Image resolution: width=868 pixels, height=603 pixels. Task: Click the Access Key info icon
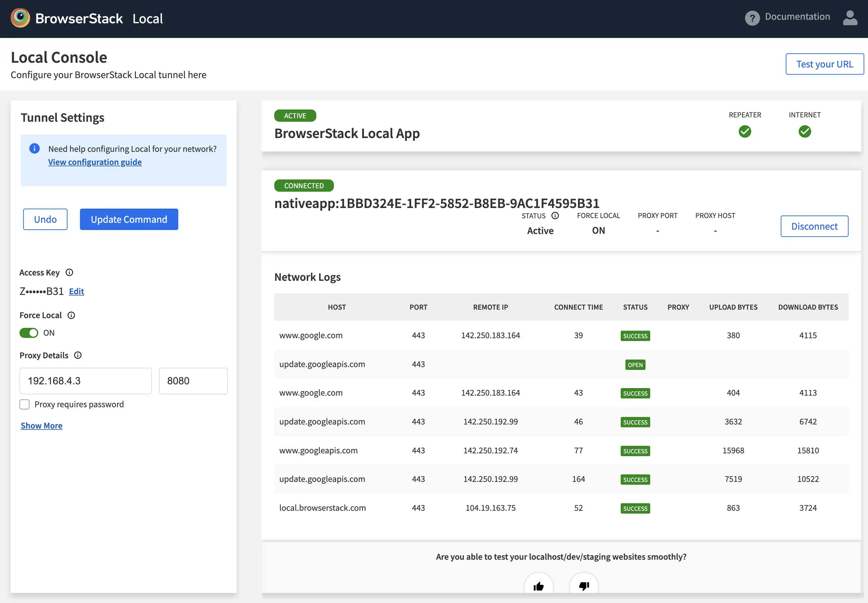tap(69, 272)
